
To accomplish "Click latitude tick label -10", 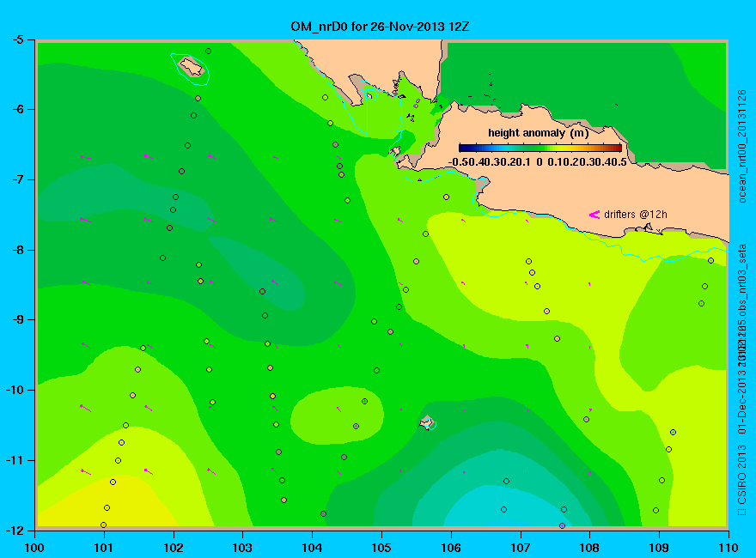I will point(15,390).
